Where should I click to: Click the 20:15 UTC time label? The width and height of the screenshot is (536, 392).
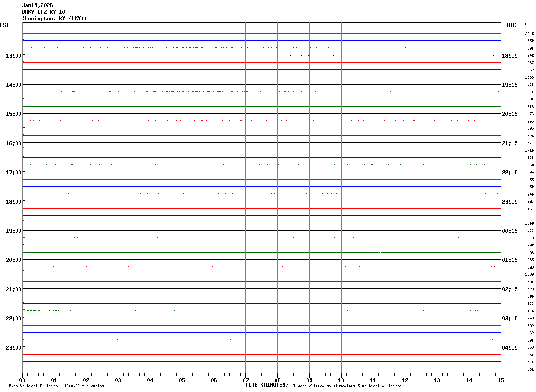click(510, 114)
